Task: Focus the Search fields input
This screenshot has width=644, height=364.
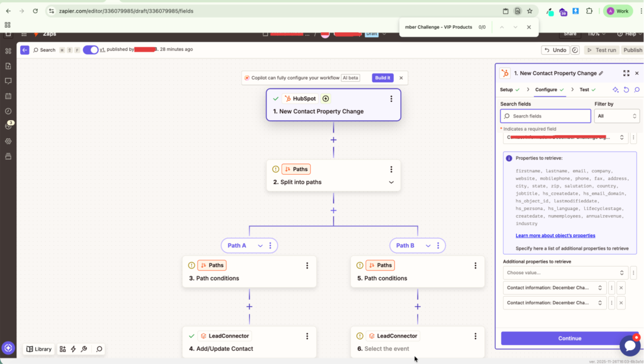Action: [545, 116]
